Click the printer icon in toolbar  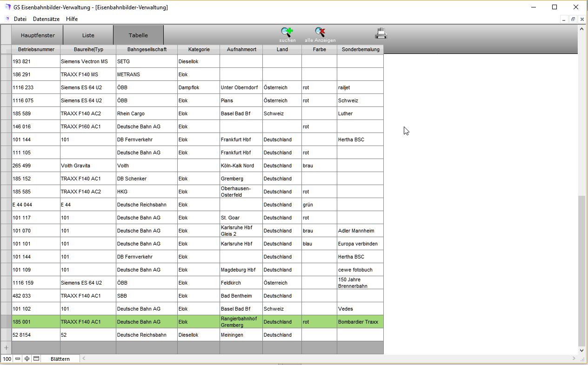coord(381,33)
